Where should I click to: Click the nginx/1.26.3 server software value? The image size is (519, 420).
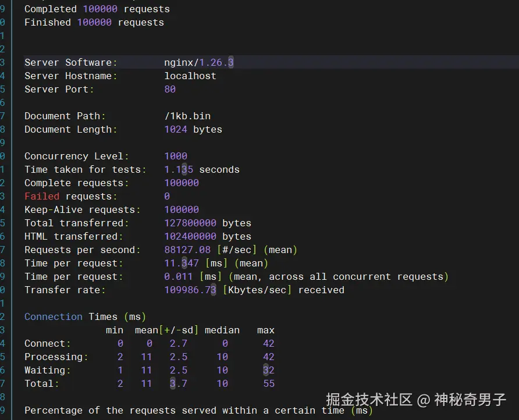[x=199, y=62]
